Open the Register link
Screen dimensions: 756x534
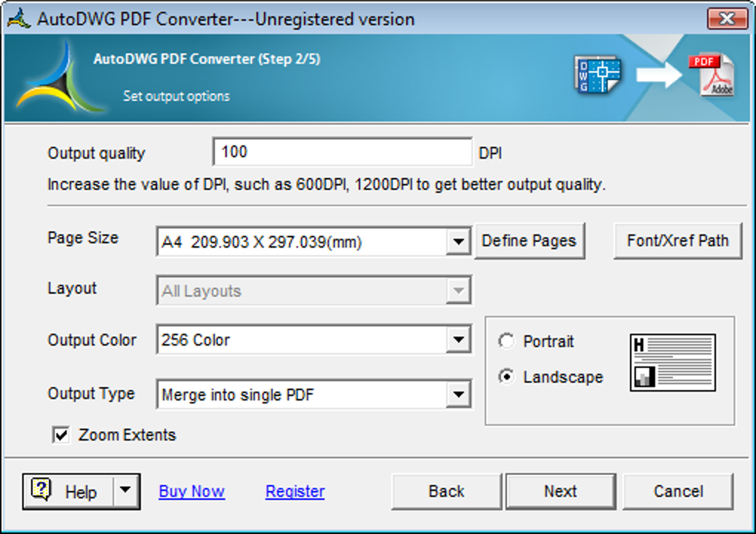pyautogui.click(x=295, y=491)
